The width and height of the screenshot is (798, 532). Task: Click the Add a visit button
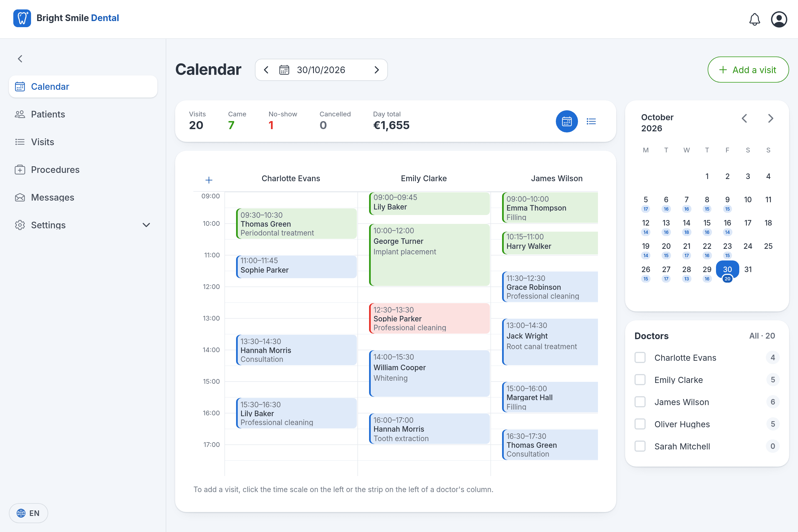748,70
